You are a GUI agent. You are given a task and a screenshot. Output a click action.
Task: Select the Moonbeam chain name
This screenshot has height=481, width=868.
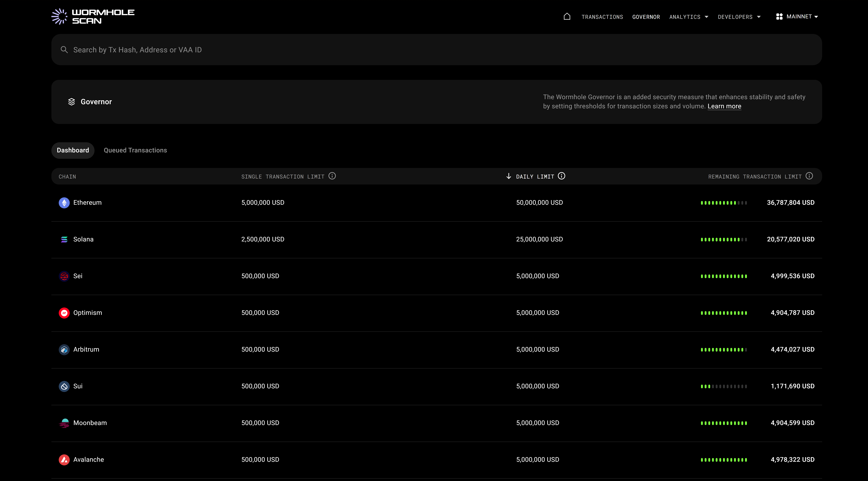[x=90, y=423]
